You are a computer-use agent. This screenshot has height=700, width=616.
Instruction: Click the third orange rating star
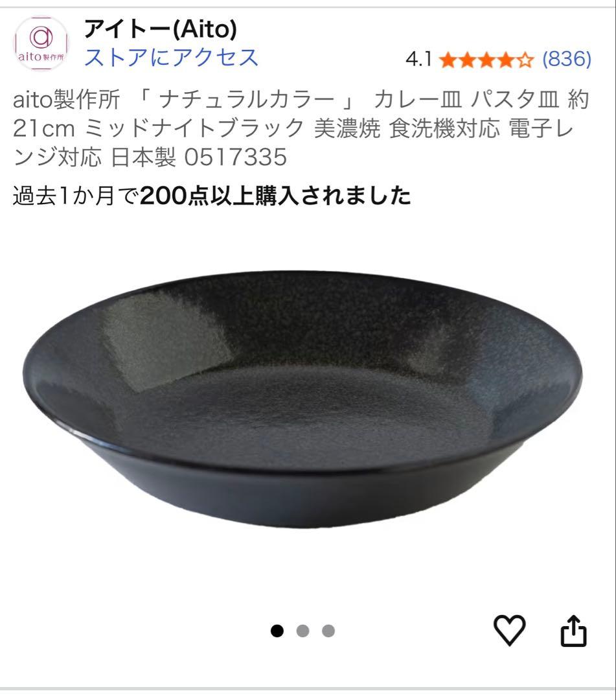[486, 60]
